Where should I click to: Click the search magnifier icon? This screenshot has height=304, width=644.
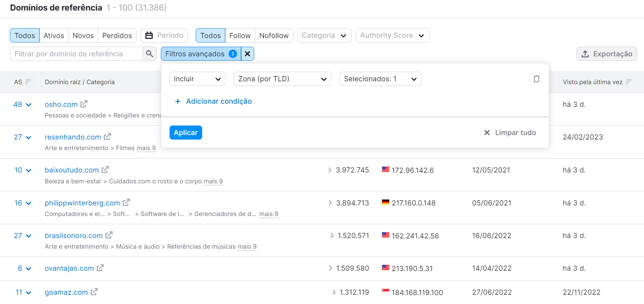click(x=149, y=54)
